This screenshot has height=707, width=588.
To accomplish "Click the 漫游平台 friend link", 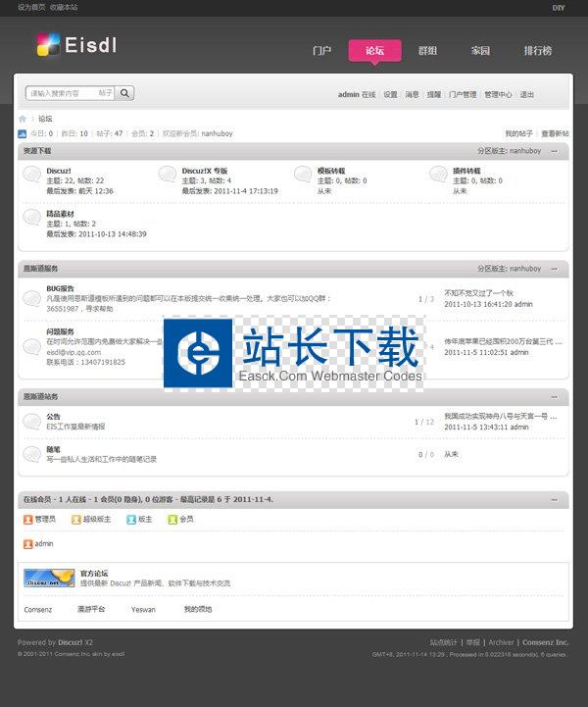I will point(91,609).
